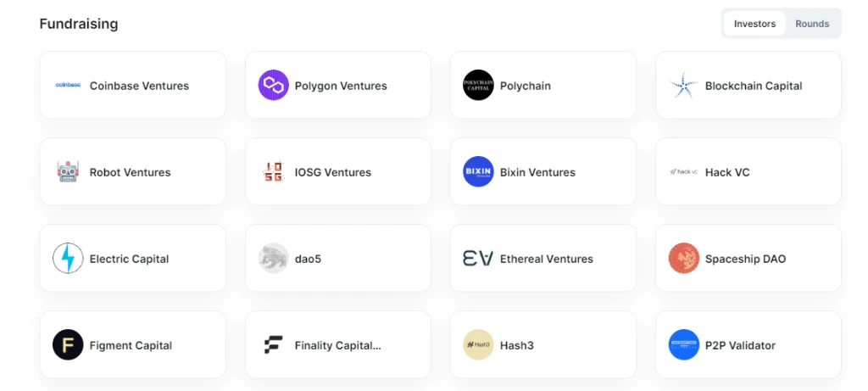Click the Ethereal Ventures EV logo
The image size is (868, 391).
tap(478, 258)
